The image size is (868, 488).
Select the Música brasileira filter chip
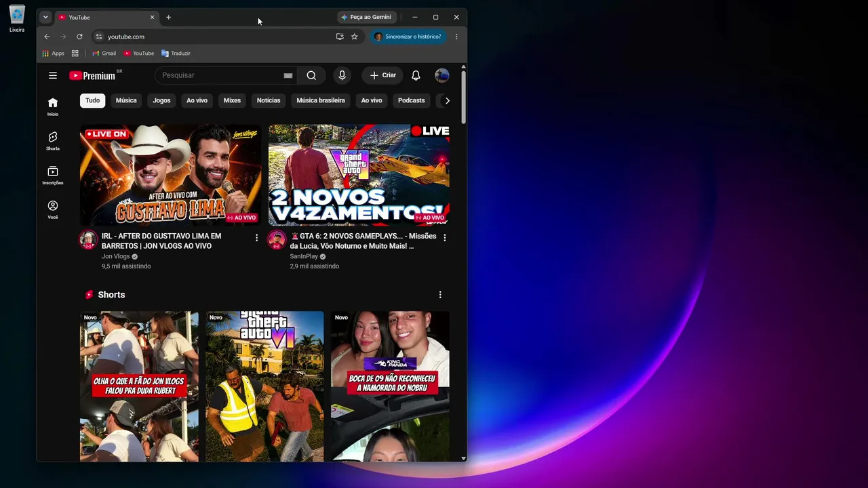321,100
